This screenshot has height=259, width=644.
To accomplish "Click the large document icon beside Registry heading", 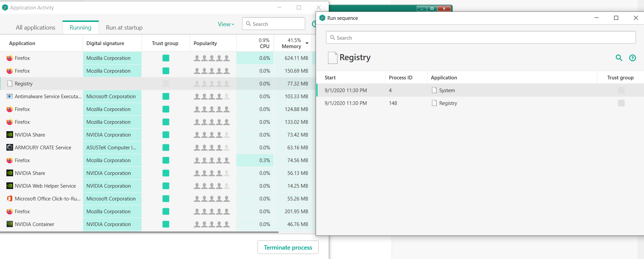I will 332,58.
